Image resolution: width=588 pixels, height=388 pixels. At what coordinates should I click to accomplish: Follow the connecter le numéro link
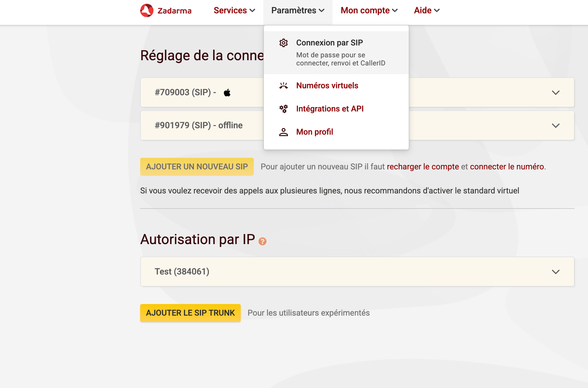[507, 167]
